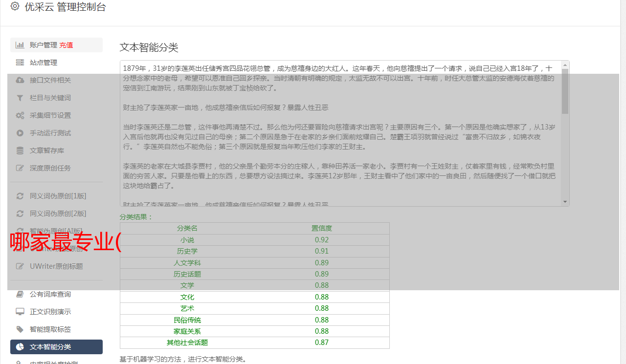
Task: Click the tag icon for 智能提取标签
Action: [x=20, y=329]
